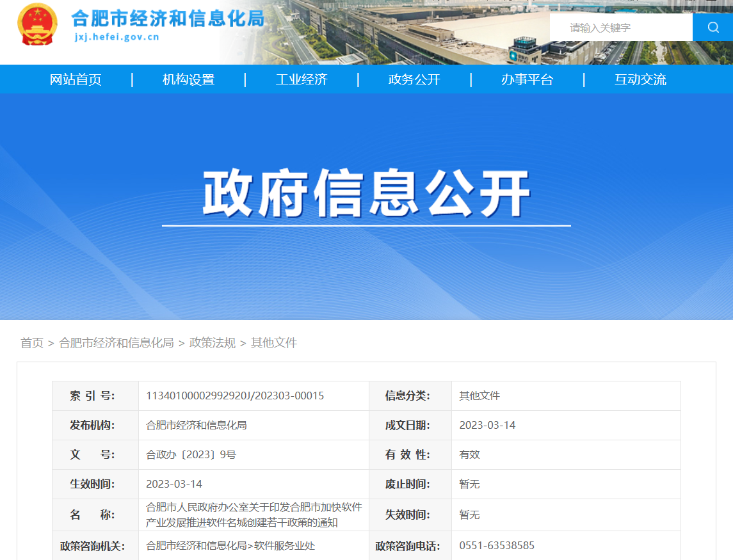The width and height of the screenshot is (733, 560).
Task: Click the document number 合政办〔2023〕9号
Action: tap(191, 455)
